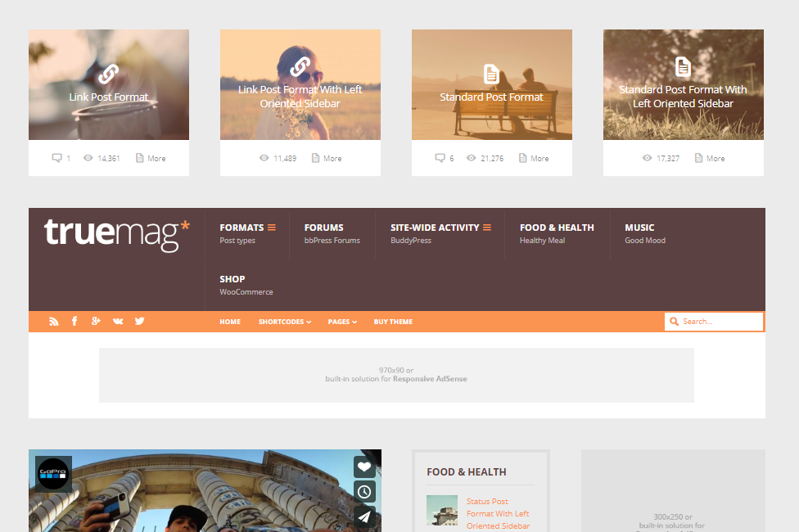Screen dimensions: 799x532
Task: Open the Shop WooCommerce menu item
Action: coord(246,285)
